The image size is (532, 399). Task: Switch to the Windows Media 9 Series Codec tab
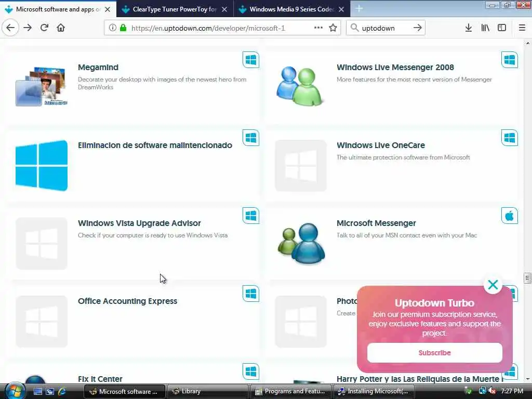(x=292, y=9)
